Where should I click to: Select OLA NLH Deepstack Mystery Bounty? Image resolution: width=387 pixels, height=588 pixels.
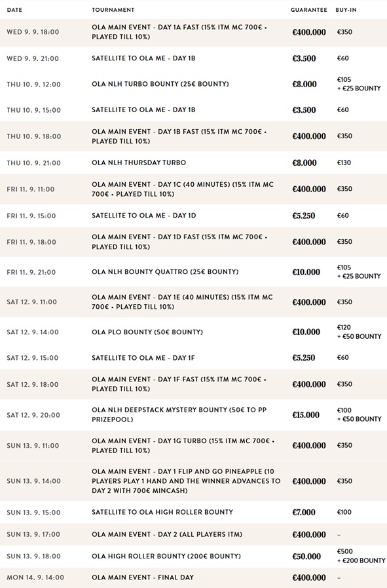tap(179, 414)
